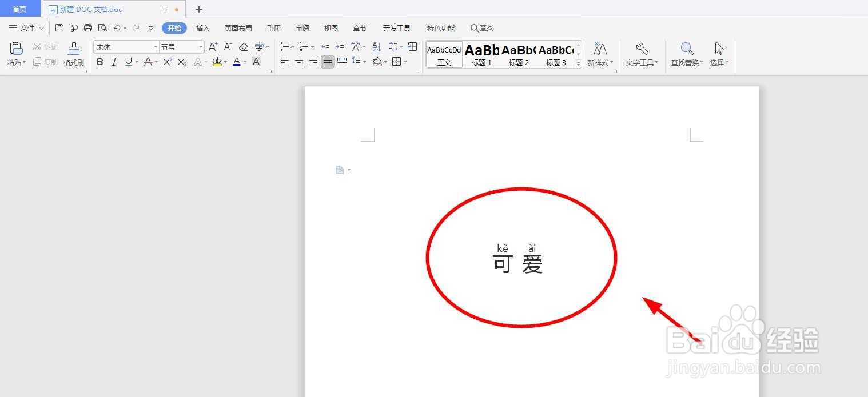Click the clear formatting eraser icon

pyautogui.click(x=243, y=46)
